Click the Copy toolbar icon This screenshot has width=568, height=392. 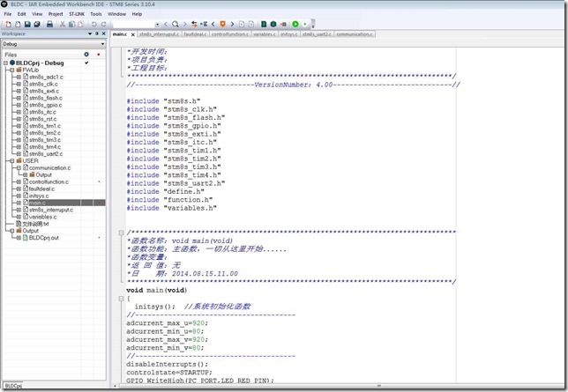click(x=71, y=25)
